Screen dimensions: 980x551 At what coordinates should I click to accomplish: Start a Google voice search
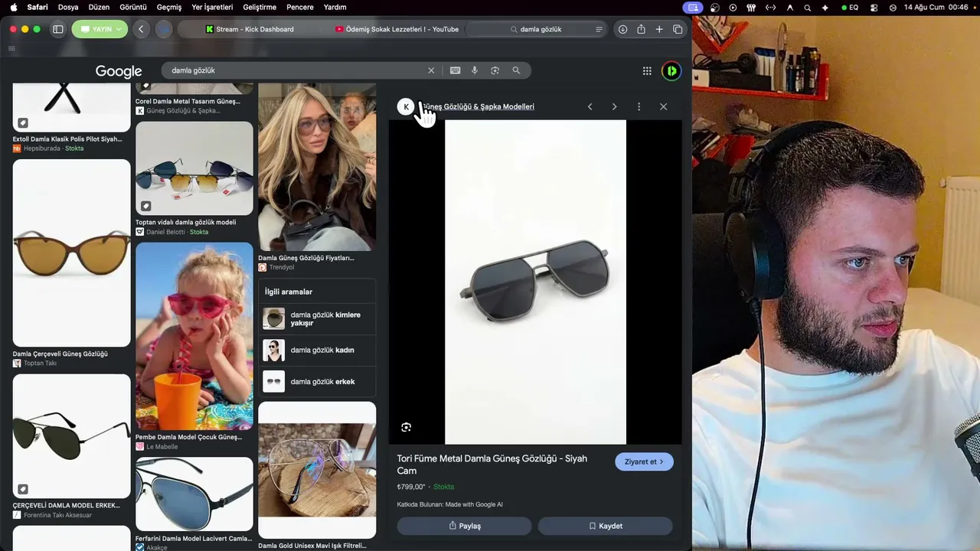click(x=475, y=70)
